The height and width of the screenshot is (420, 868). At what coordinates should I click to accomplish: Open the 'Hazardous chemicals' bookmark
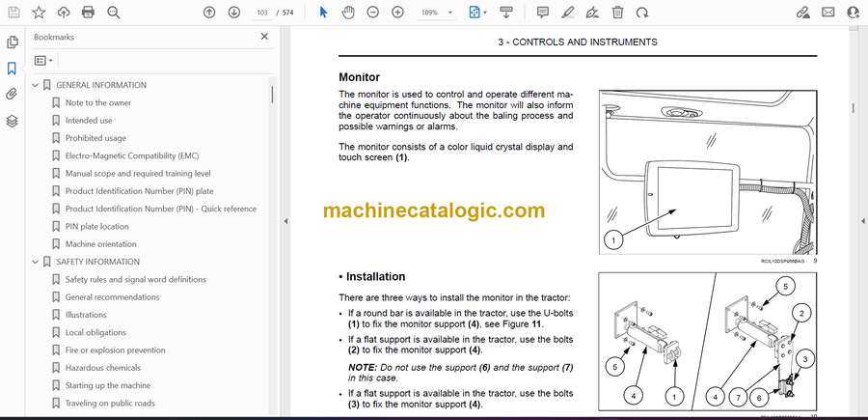point(103,368)
